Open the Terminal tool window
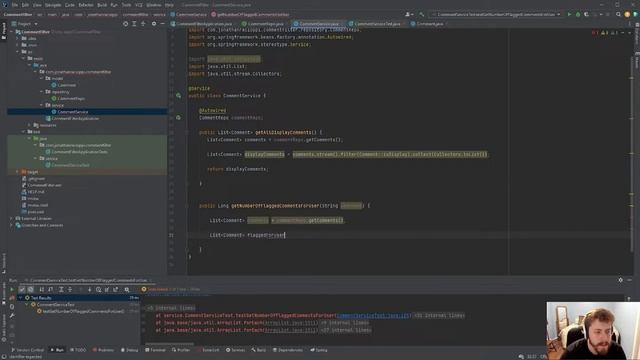 point(155,350)
